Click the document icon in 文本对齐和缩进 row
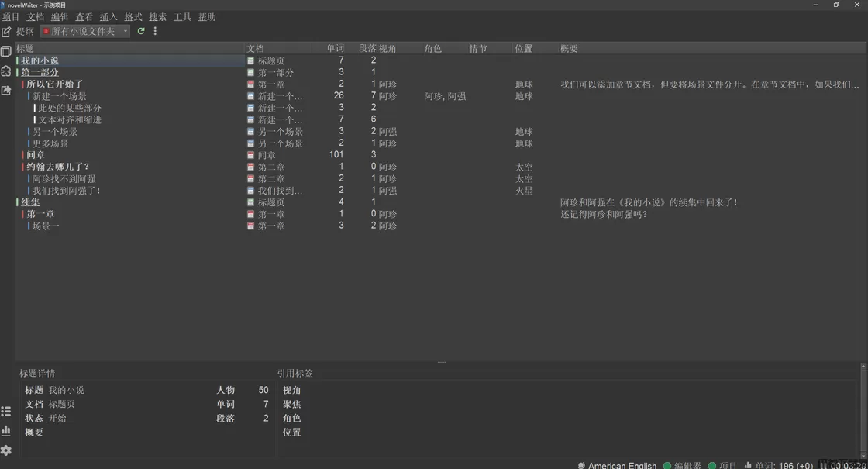The width and height of the screenshot is (868, 469). (x=251, y=119)
